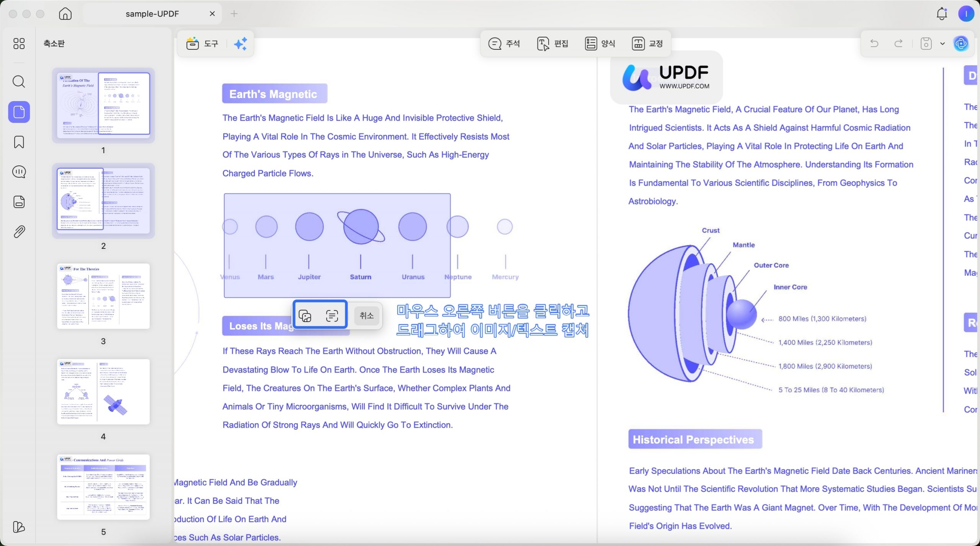Open the 도구 tools menu

(x=202, y=44)
